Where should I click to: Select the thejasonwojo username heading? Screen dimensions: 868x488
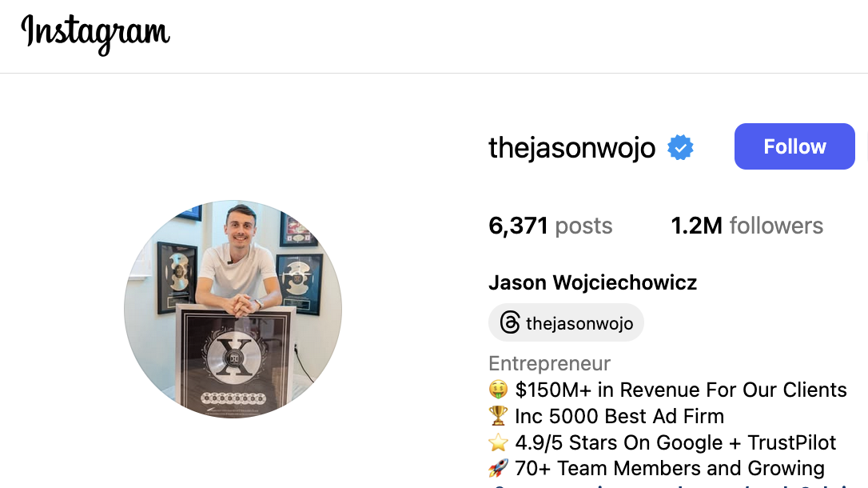(x=571, y=148)
